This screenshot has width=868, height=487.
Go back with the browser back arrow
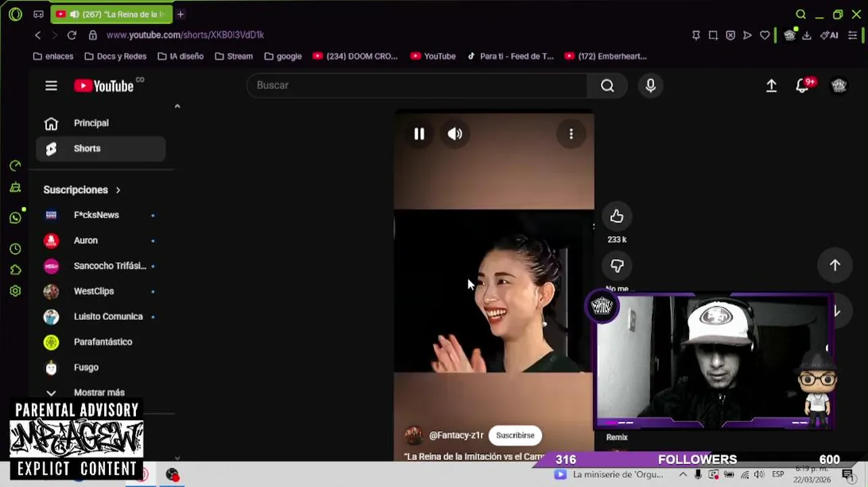tap(38, 35)
